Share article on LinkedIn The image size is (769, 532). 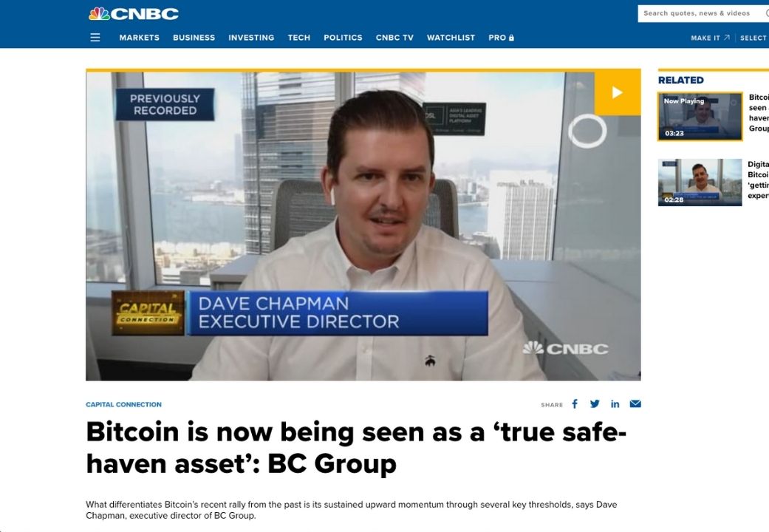[615, 404]
